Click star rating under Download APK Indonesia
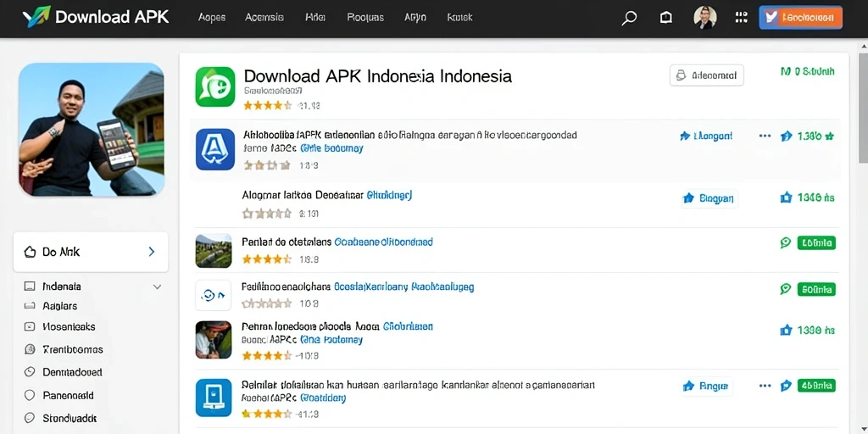Viewport: 868px width, 434px height. (267, 105)
